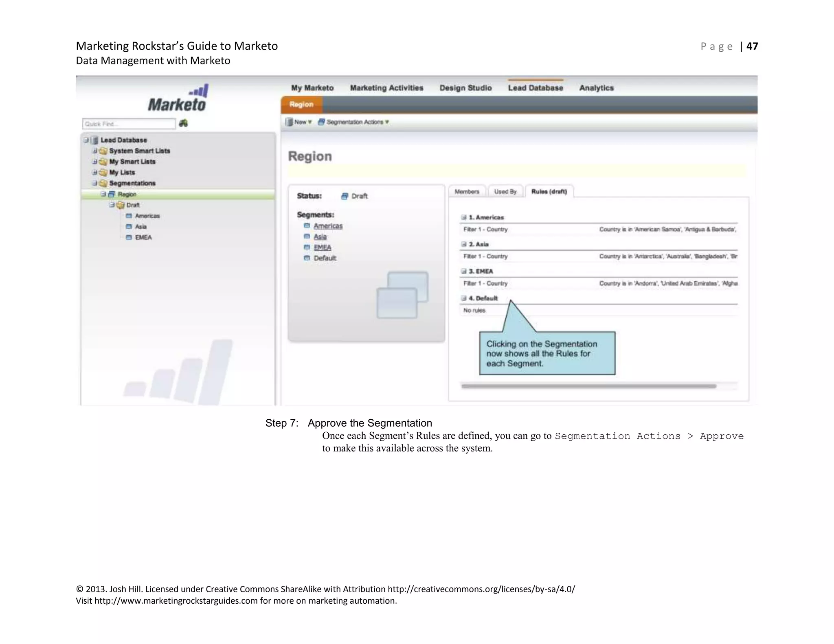Viewport: 834px width, 644px height.
Task: Collapse the Segmentations tree node
Action: click(x=95, y=183)
